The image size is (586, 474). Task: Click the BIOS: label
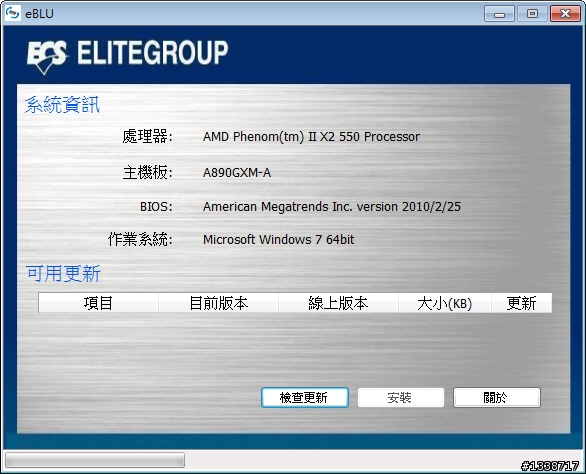point(156,207)
